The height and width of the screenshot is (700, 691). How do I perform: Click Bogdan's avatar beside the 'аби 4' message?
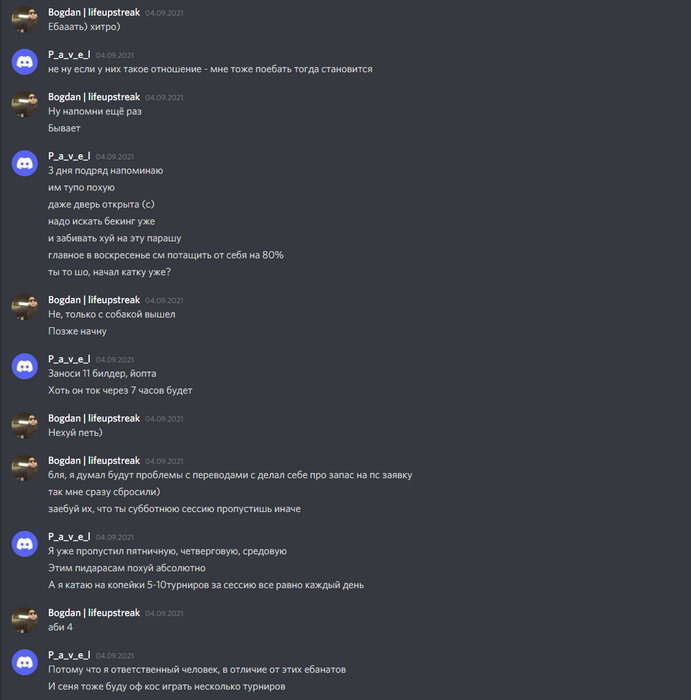pyautogui.click(x=25, y=620)
